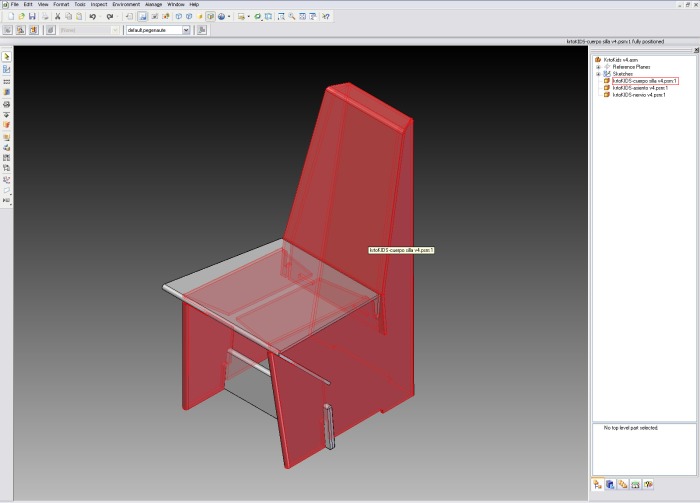Open the default.pegenaute dropdown

185,30
